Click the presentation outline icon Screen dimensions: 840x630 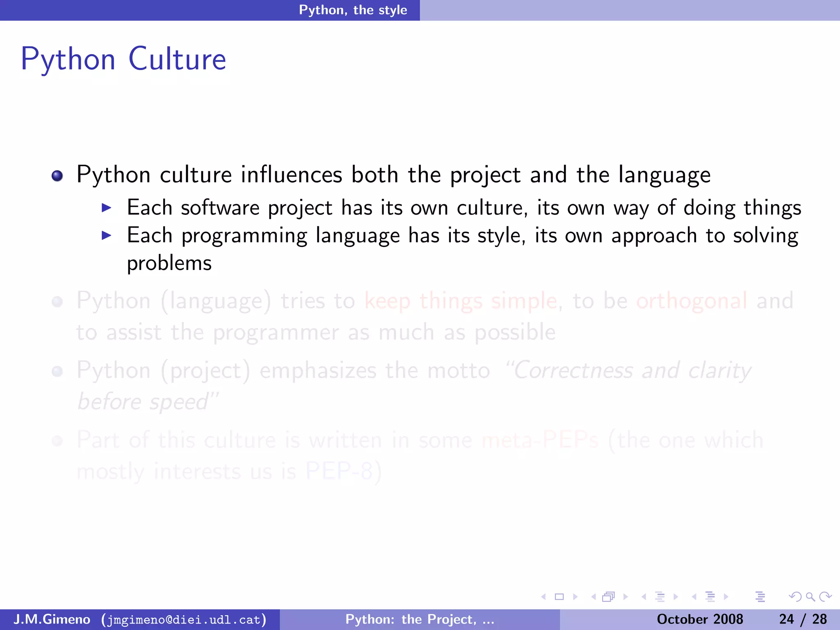760,597
